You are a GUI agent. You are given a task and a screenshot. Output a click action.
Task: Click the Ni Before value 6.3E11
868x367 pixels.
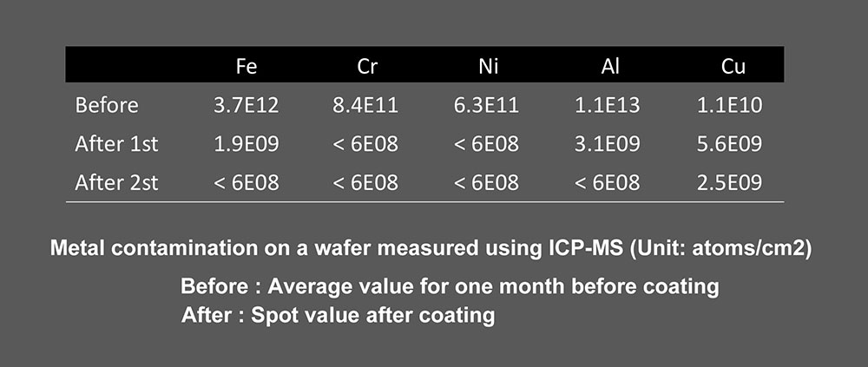(x=487, y=105)
